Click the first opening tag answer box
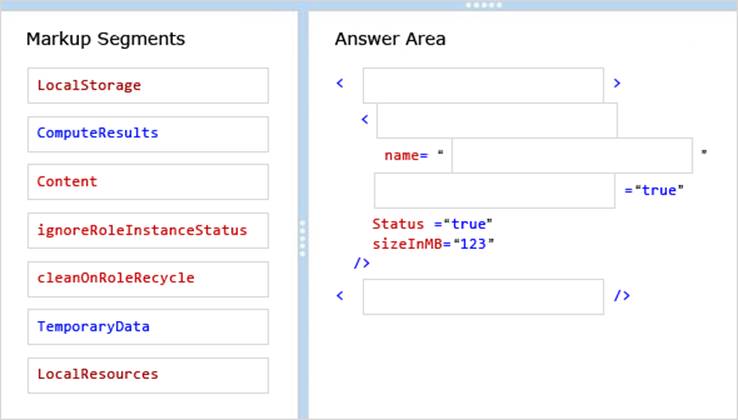Image resolution: width=738 pixels, height=420 pixels. (483, 86)
